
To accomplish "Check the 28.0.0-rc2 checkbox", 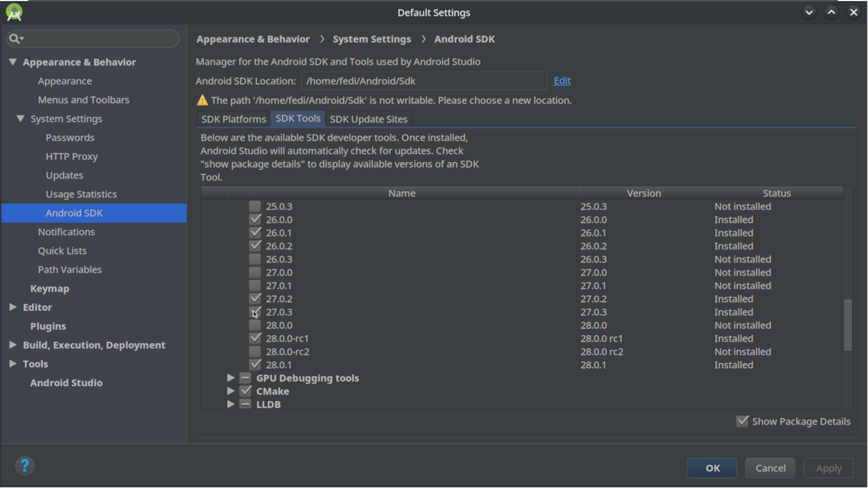I will tap(255, 351).
